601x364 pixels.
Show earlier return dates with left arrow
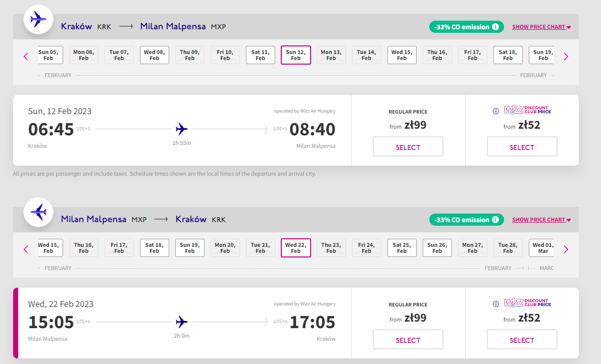[26, 249]
